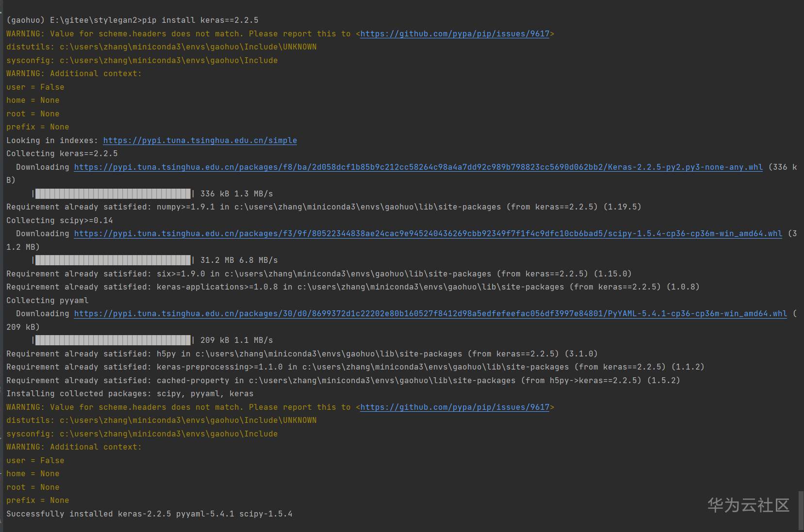This screenshot has height=532, width=804.
Task: Click the "Installing collected packages" line
Action: tap(130, 394)
